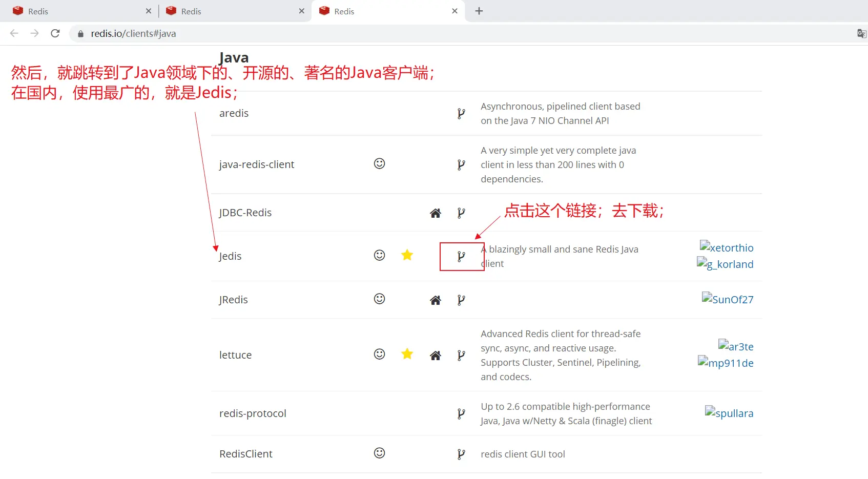Open the JRedis homepage house icon
Viewport: 868px width, 479px height.
(435, 300)
